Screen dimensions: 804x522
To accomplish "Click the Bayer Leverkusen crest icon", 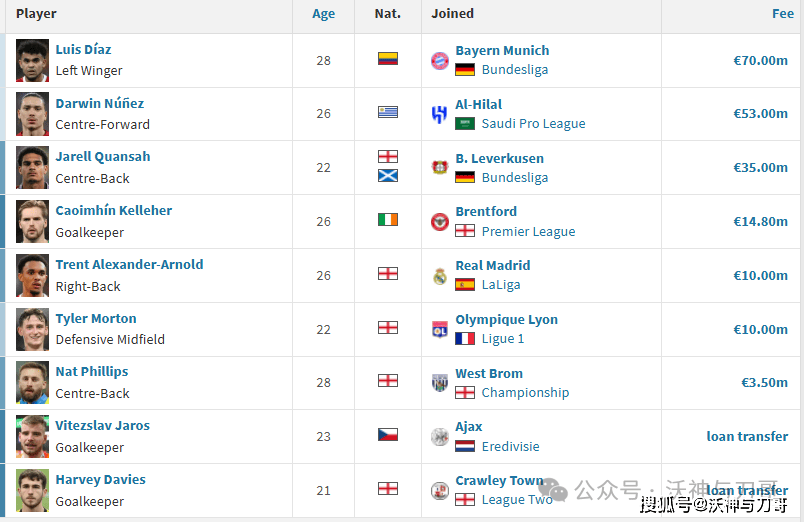I will coord(439,168).
